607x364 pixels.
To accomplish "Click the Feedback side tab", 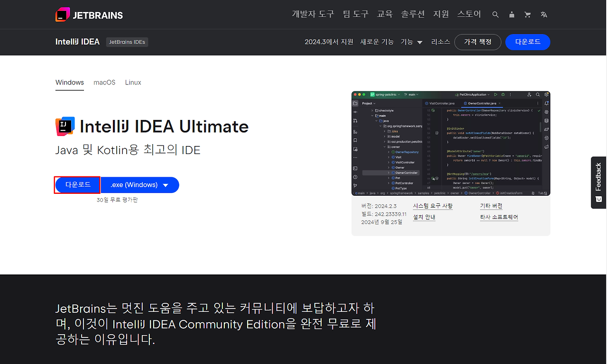I will [x=598, y=182].
